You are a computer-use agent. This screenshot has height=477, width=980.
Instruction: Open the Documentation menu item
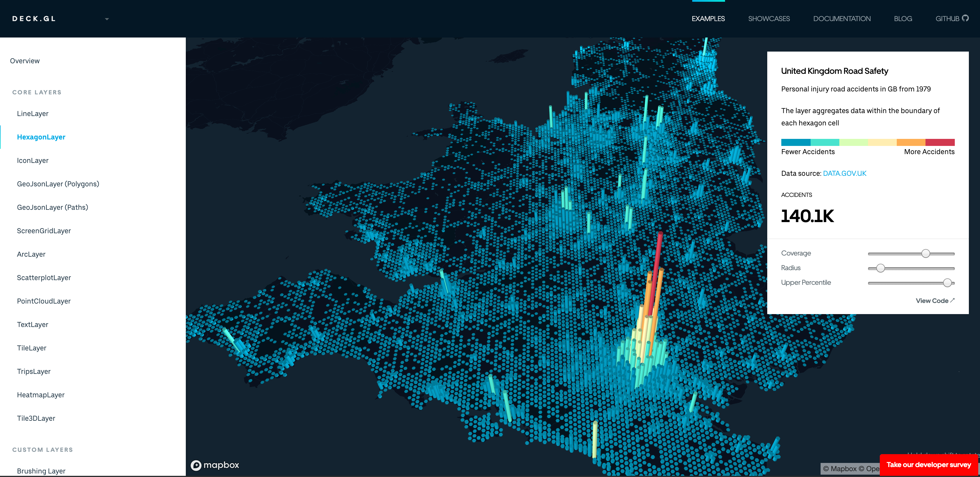(x=841, y=19)
